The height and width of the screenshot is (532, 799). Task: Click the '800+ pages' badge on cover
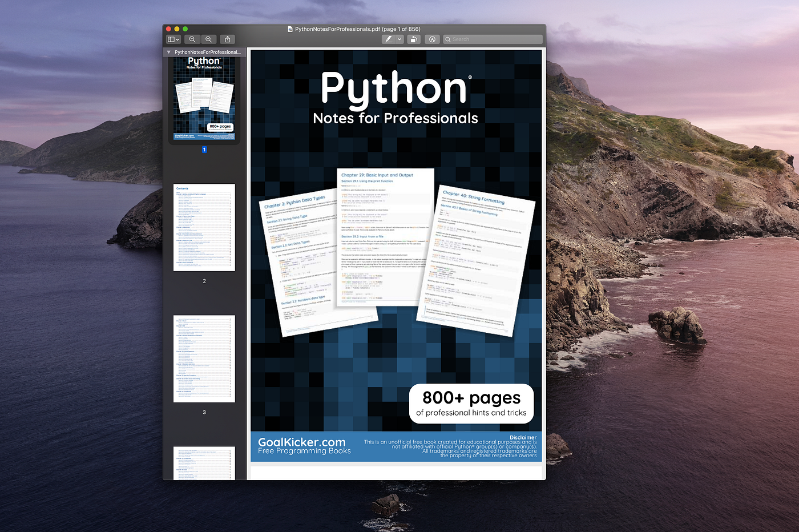click(471, 404)
